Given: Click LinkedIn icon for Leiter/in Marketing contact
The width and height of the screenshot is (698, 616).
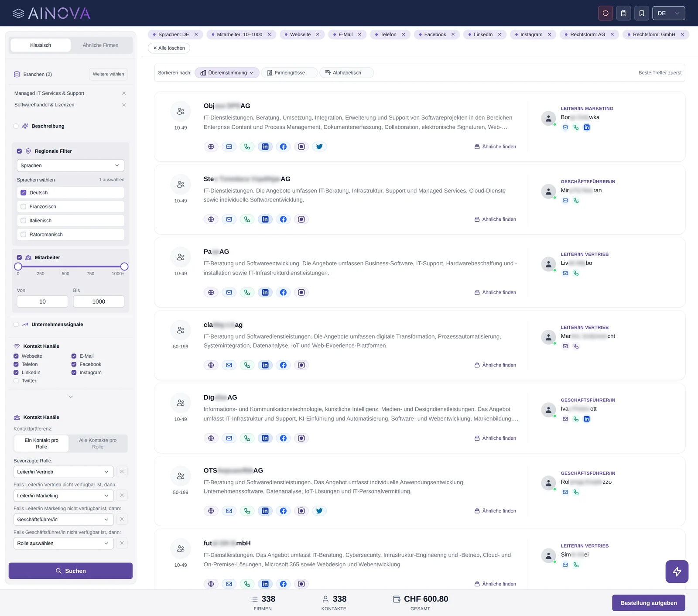Looking at the screenshot, I should [587, 127].
